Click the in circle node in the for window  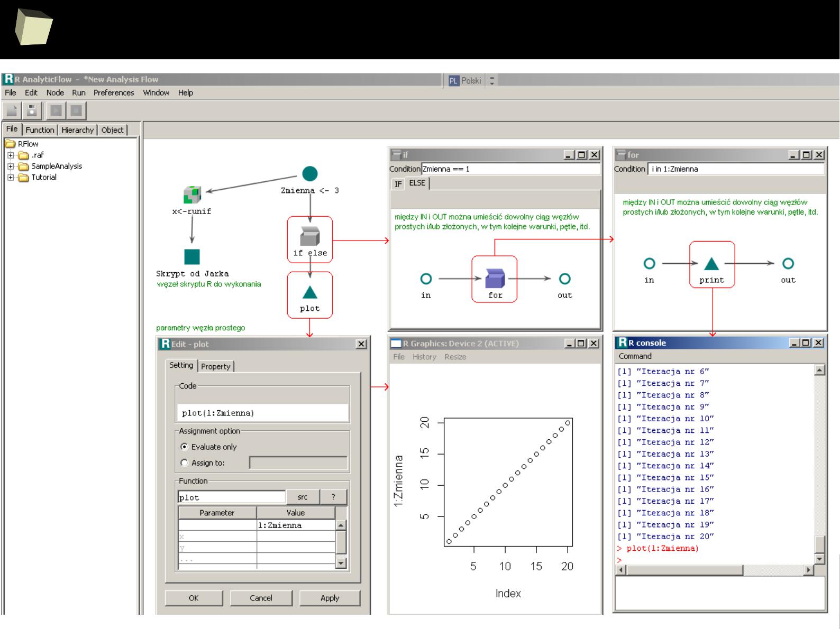click(x=650, y=263)
